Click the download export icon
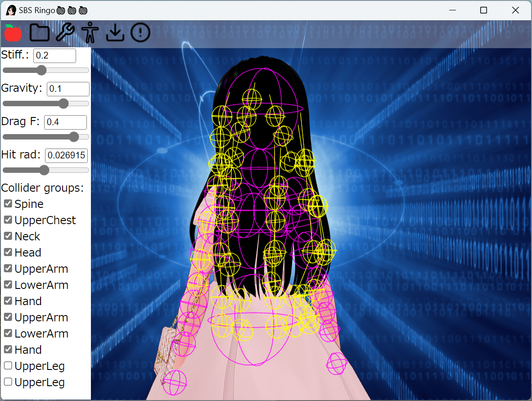 [115, 32]
